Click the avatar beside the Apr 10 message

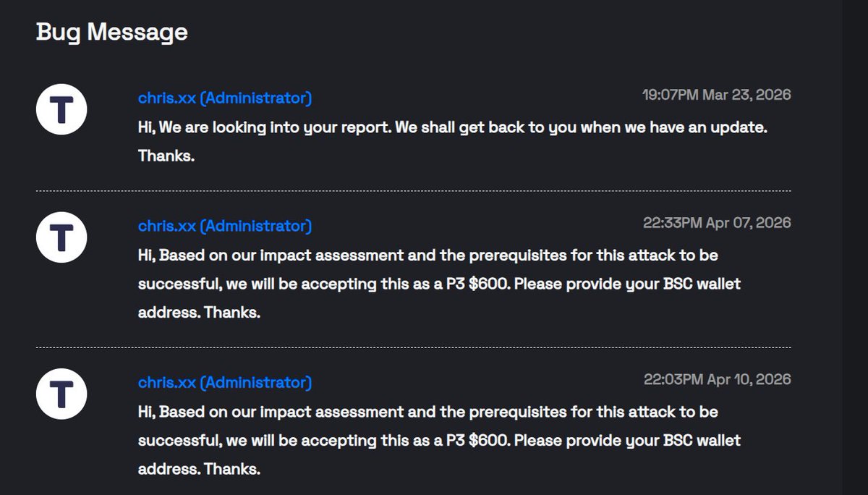(61, 394)
